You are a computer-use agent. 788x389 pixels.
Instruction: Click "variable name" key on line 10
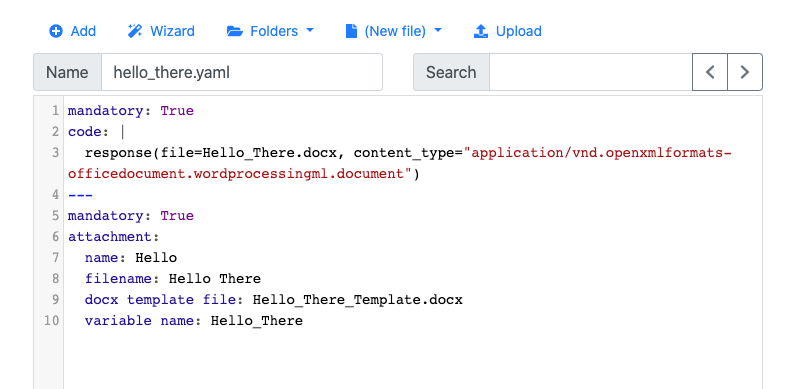pos(139,321)
